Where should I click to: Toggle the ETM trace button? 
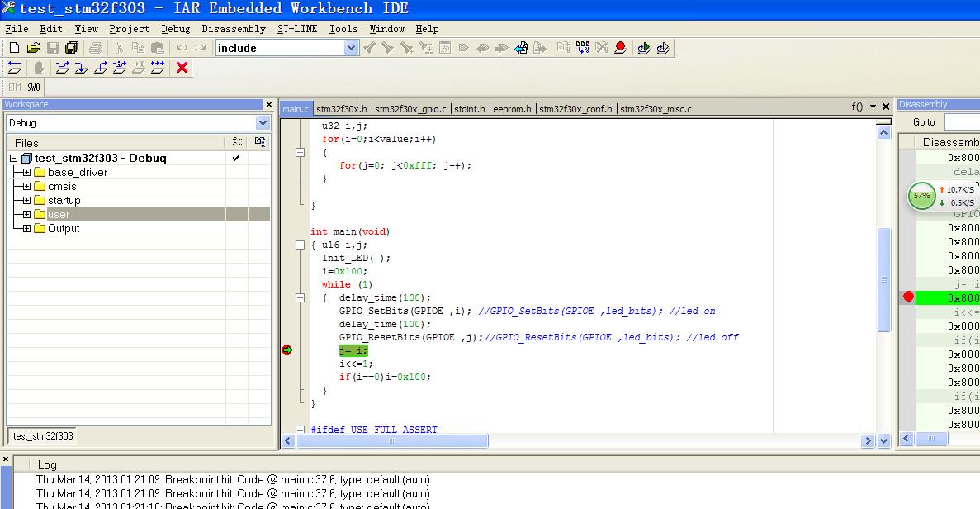point(14,88)
